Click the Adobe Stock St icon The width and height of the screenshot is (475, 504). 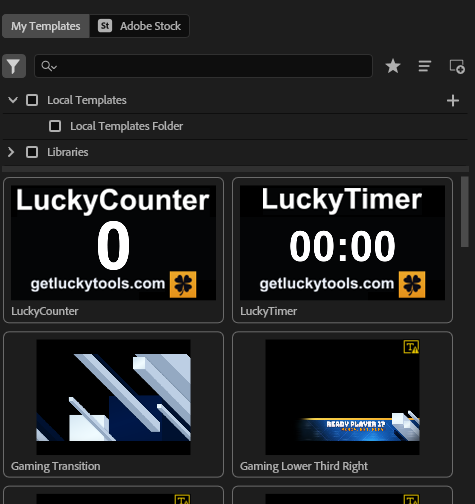coord(105,26)
